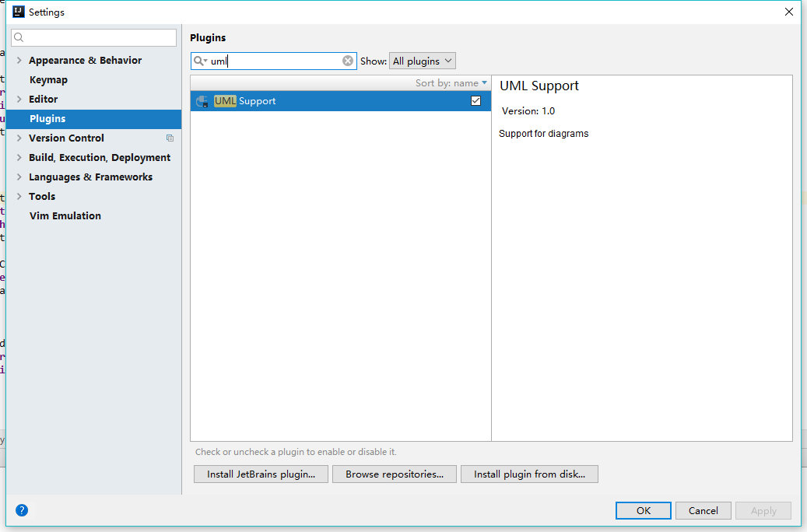Screen dimensions: 807x532
Task: Select Keymap in settings tree
Action: pyautogui.click(x=48, y=80)
